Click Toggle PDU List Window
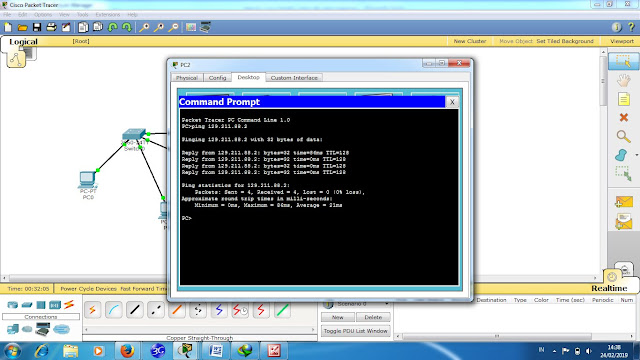This screenshot has width=640, height=360. click(356, 331)
